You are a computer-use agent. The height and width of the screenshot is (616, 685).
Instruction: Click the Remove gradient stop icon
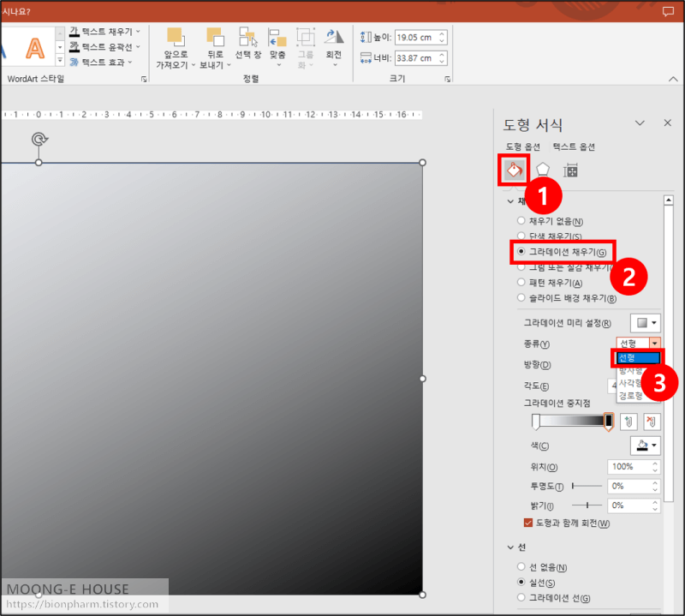click(654, 422)
